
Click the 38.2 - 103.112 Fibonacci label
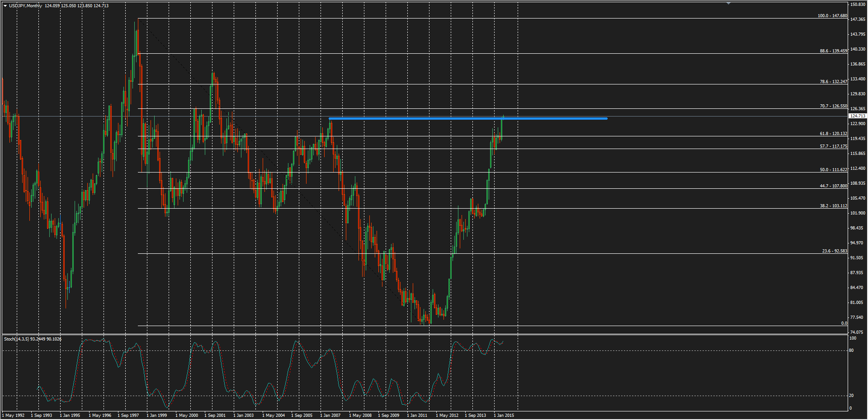tap(833, 206)
